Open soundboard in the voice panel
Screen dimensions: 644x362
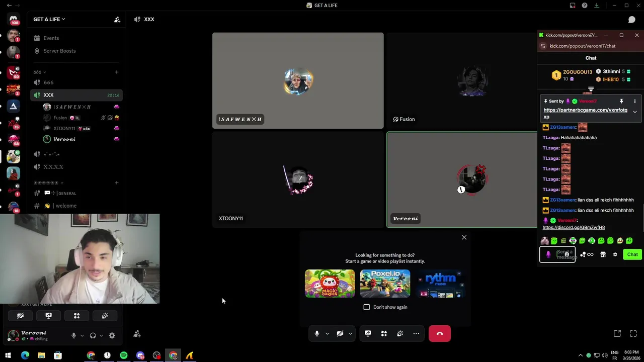pos(105,316)
